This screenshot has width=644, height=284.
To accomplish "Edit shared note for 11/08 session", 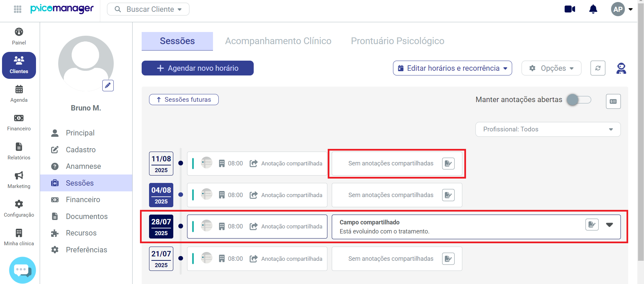I will tap(448, 163).
